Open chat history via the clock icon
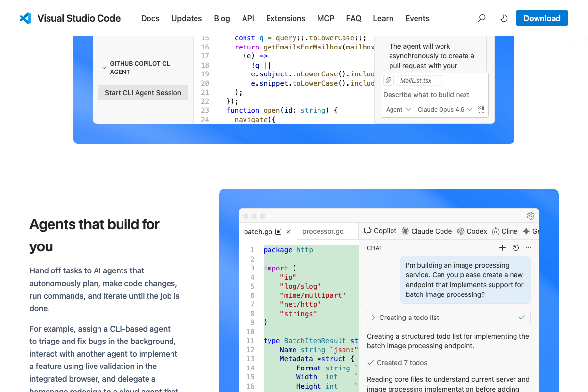The image size is (588, 392). (x=515, y=248)
